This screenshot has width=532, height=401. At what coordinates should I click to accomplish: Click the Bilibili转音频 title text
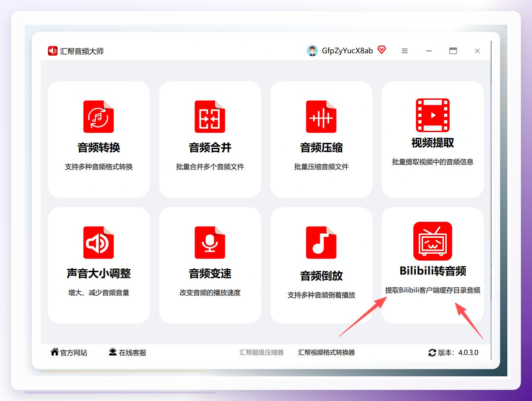coord(433,271)
